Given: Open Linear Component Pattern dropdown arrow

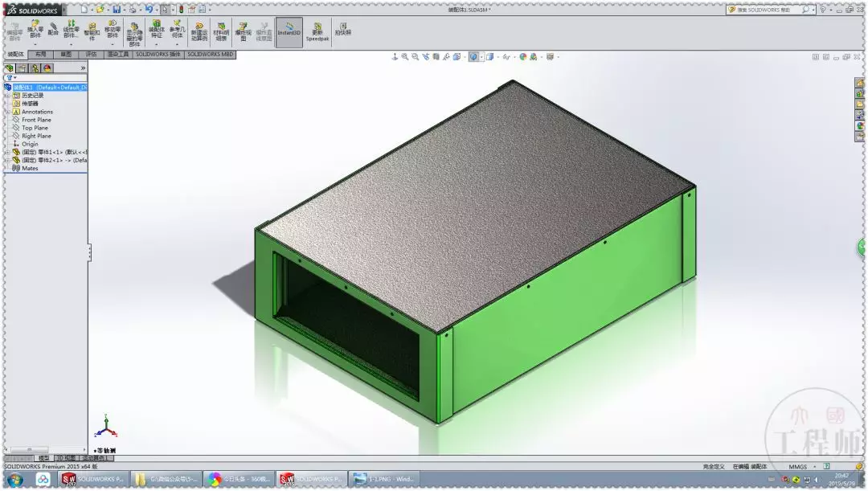Looking at the screenshot, I should click(x=71, y=43).
